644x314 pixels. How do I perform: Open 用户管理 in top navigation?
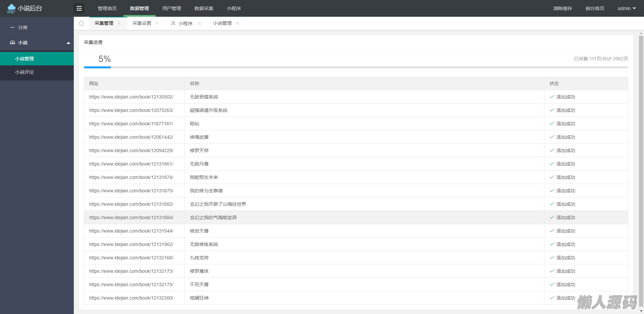pos(171,8)
